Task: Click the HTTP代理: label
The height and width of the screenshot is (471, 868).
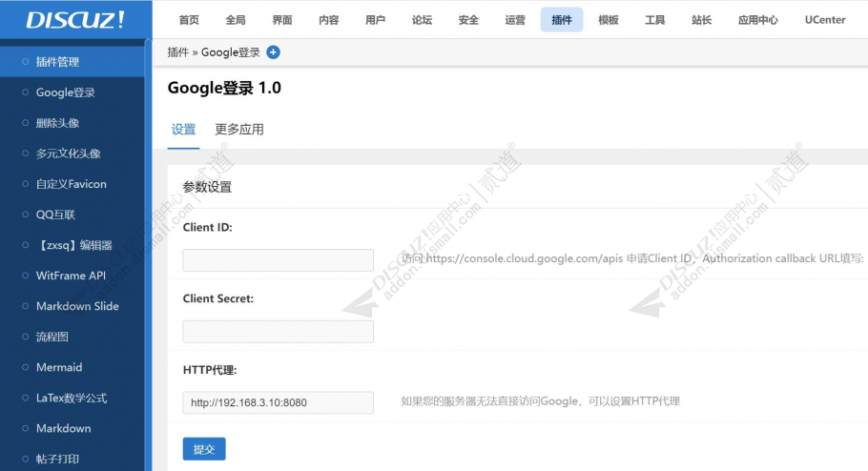Action: click(210, 370)
